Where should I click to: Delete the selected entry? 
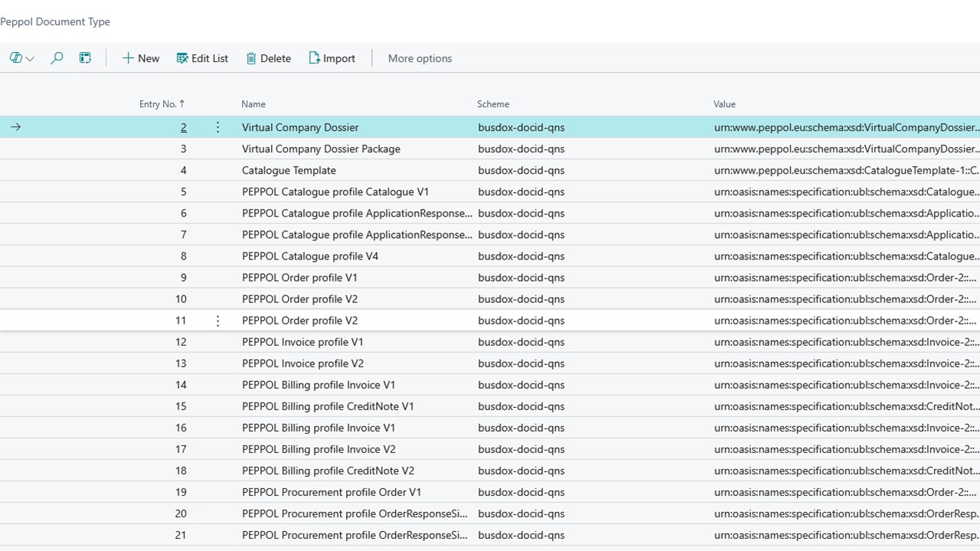point(268,58)
